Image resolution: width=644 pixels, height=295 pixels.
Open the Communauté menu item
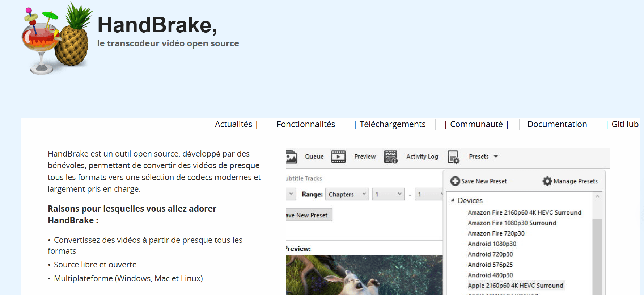coord(476,124)
